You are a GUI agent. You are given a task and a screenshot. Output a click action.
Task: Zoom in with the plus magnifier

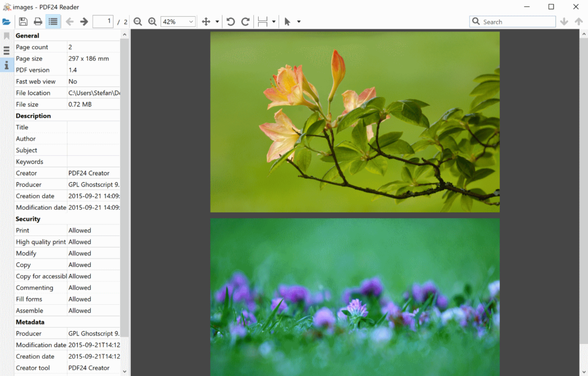point(153,22)
